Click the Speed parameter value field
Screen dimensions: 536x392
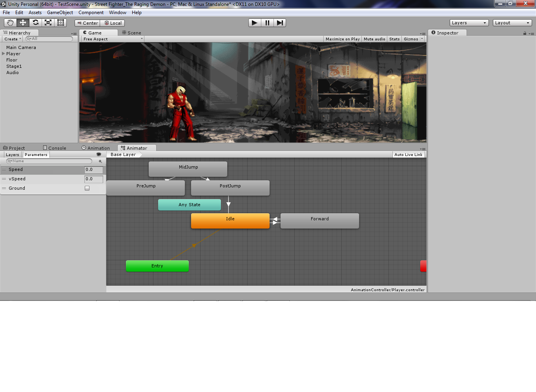click(94, 170)
